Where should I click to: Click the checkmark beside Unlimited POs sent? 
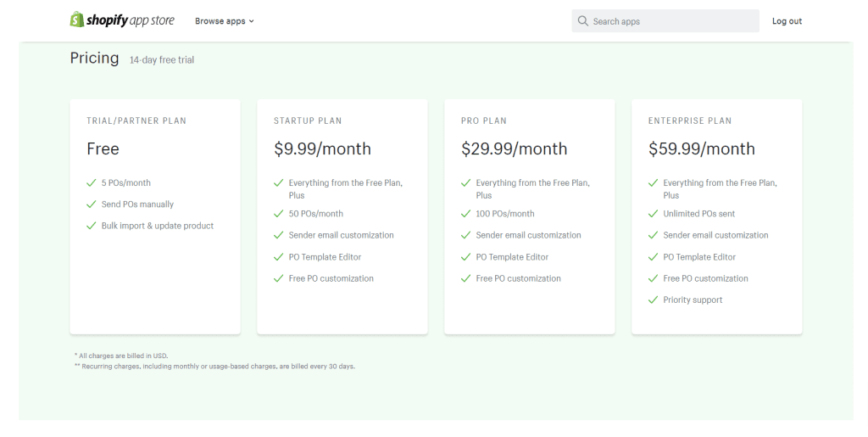653,213
